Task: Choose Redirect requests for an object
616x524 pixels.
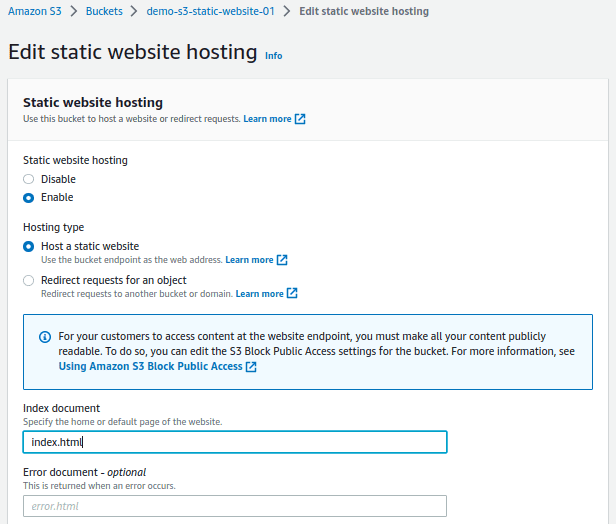Action: point(28,280)
